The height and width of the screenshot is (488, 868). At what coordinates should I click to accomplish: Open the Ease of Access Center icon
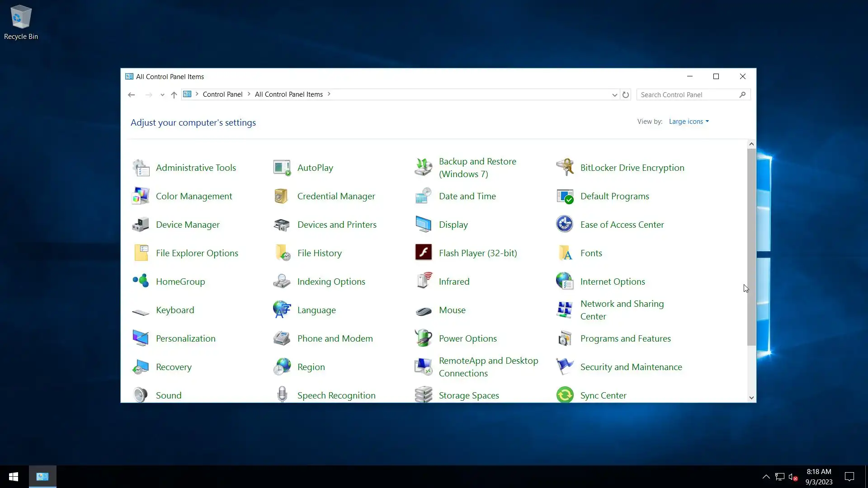tap(565, 225)
